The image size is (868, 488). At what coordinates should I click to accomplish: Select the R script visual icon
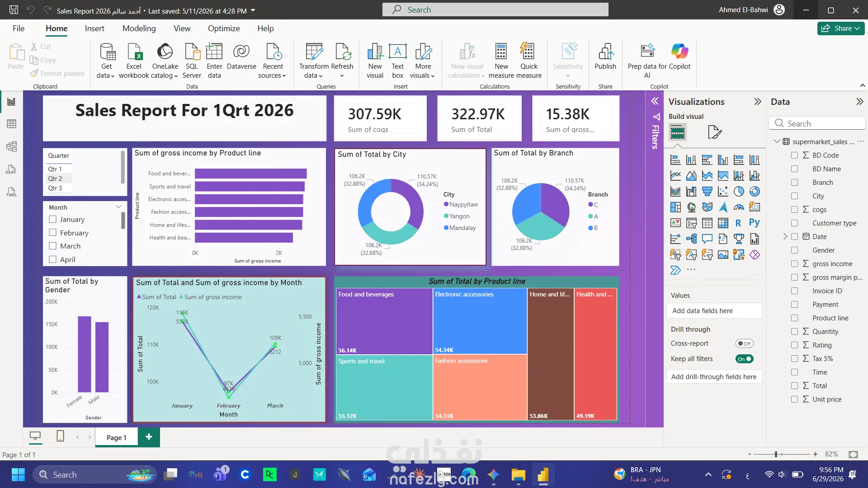(738, 223)
